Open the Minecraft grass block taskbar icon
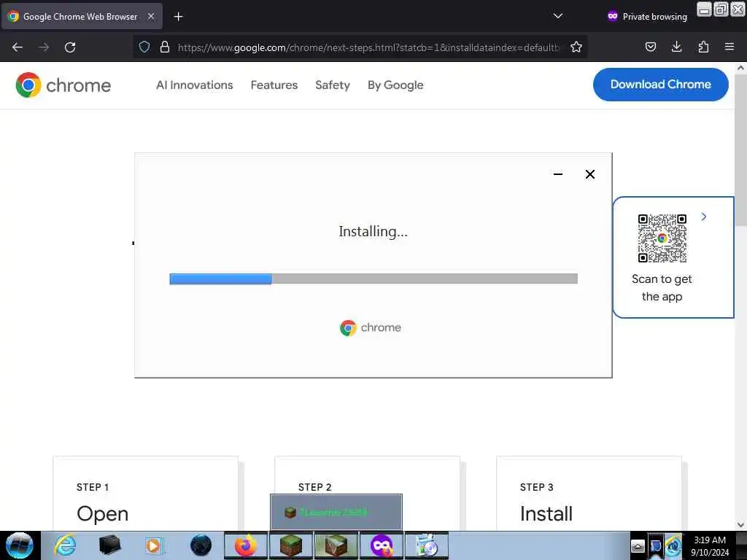The image size is (747, 560). click(291, 545)
